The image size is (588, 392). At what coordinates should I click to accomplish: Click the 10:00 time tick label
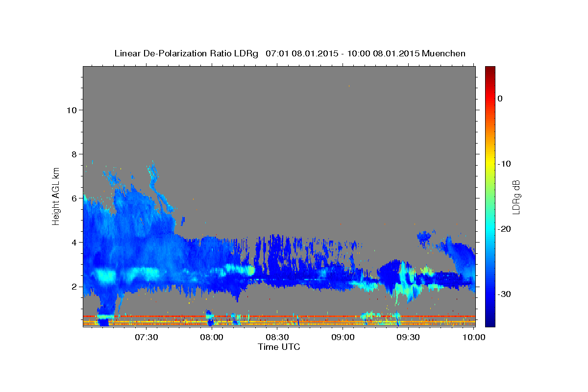pyautogui.click(x=474, y=337)
